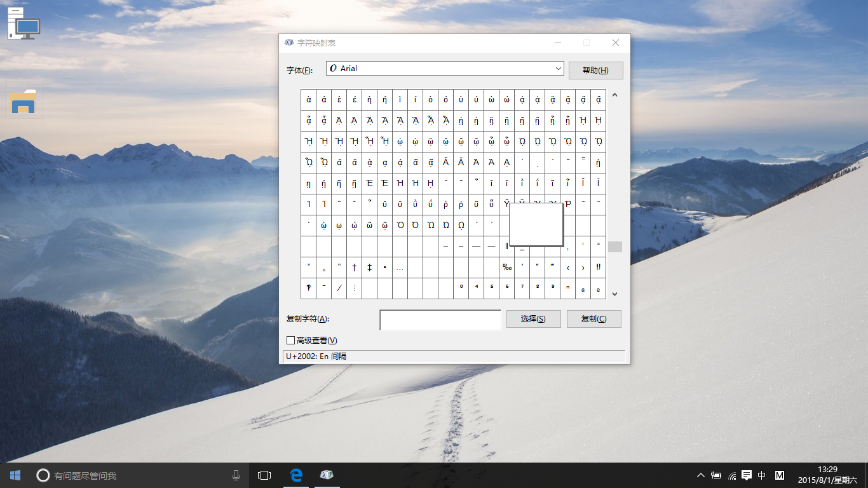Select the subscript a character
The image size is (868, 488).
(583, 288)
